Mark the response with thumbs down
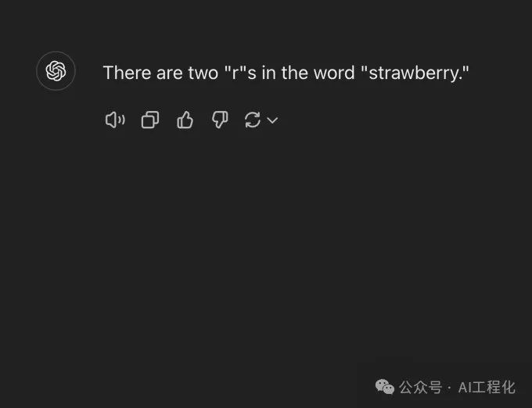This screenshot has height=408, width=532. (x=220, y=120)
